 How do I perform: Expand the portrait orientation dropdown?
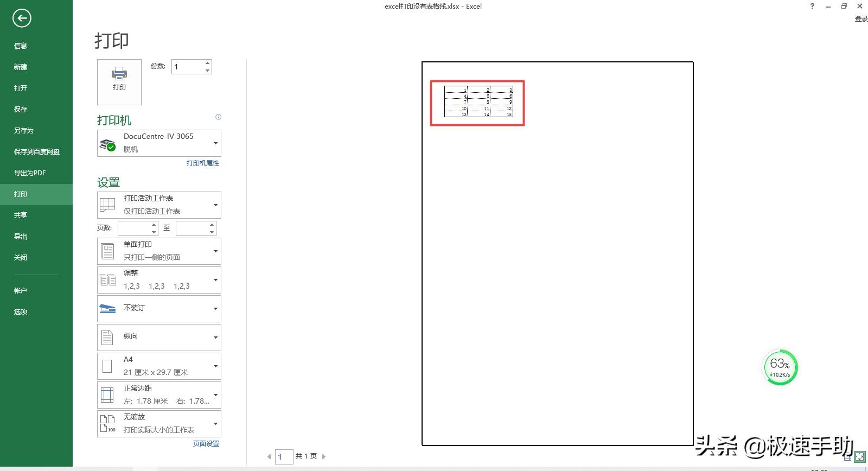[159, 338]
